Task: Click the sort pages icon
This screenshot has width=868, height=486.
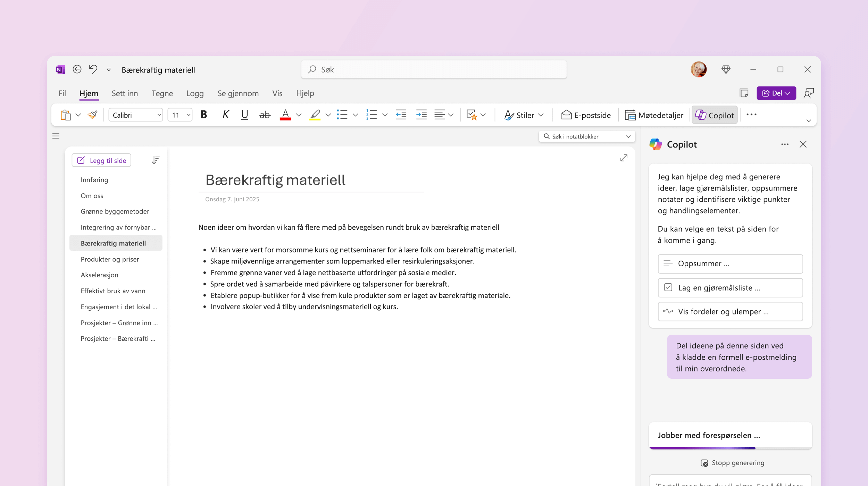Action: pyautogui.click(x=156, y=160)
